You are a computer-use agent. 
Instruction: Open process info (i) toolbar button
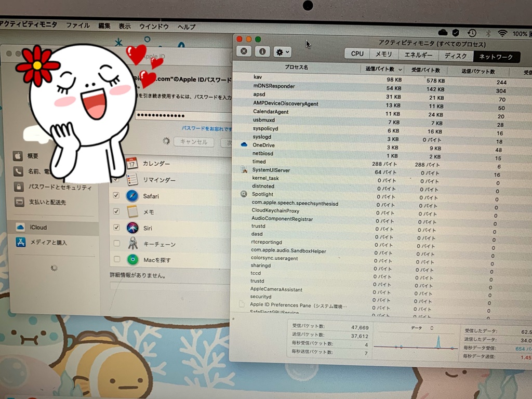262,51
